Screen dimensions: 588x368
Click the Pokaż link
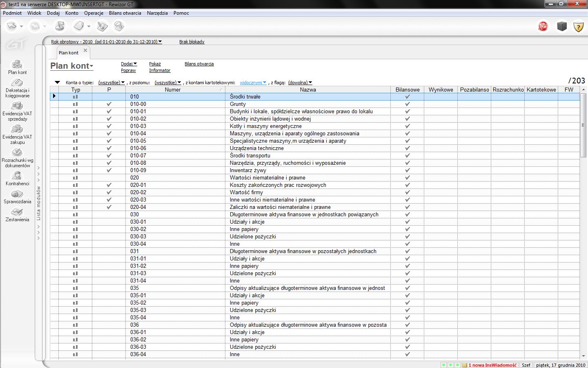click(x=155, y=64)
